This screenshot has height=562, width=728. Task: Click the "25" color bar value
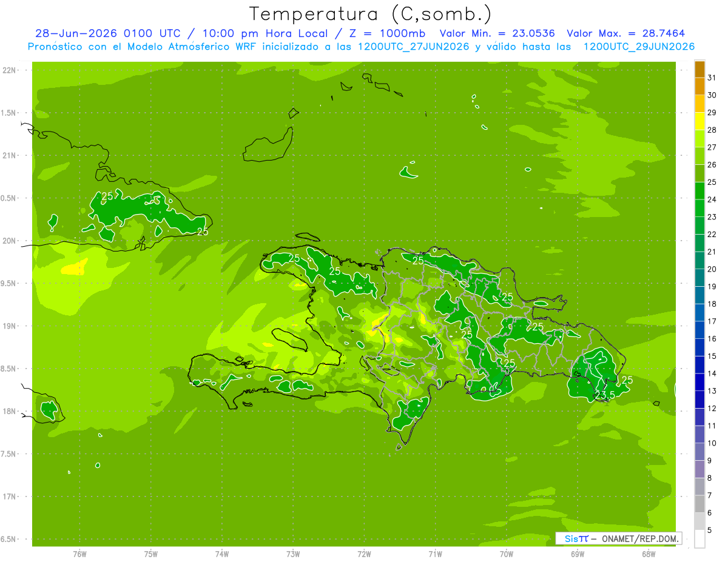[x=712, y=182]
